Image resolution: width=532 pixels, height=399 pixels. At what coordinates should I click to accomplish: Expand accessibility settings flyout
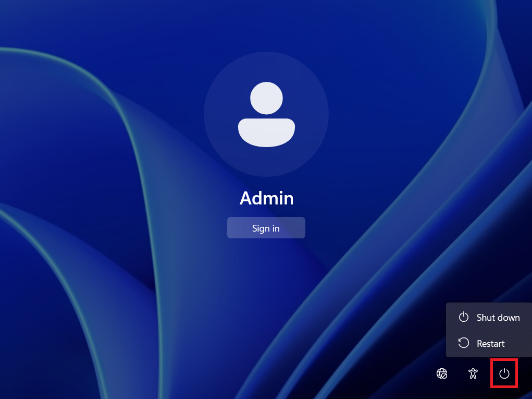pos(473,373)
